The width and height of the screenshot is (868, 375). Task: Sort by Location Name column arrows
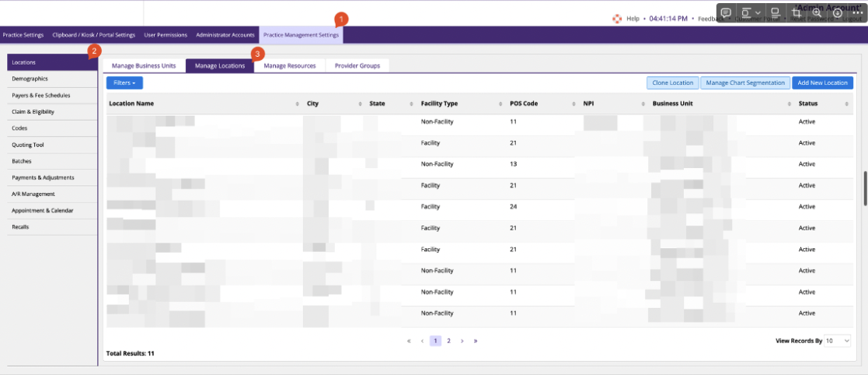click(298, 104)
